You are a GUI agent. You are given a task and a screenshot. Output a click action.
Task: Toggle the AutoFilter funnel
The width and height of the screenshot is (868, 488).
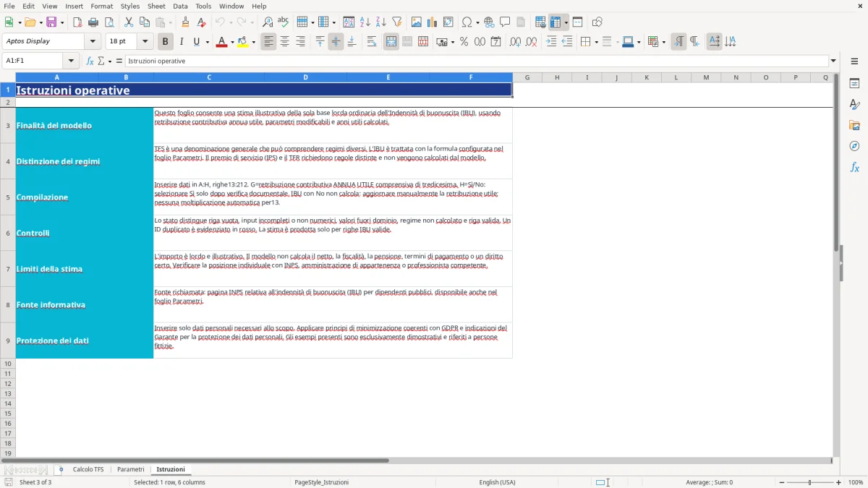coord(396,22)
